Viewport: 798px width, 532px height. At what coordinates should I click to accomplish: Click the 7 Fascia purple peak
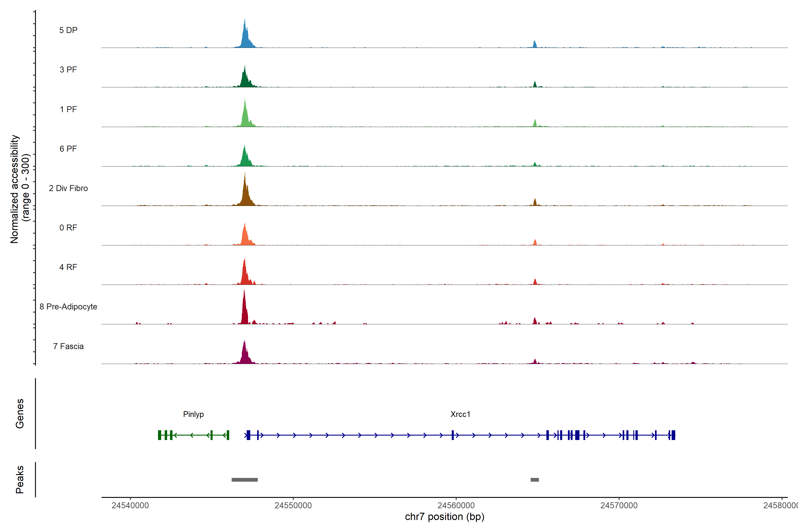245,355
